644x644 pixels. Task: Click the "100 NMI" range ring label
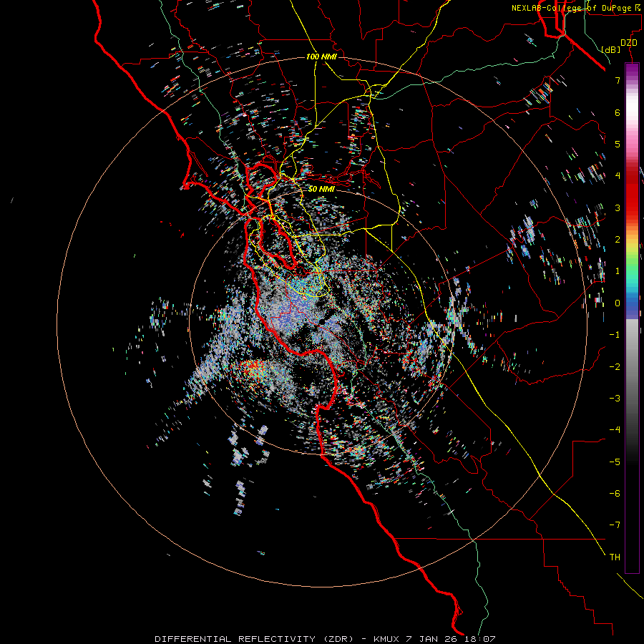pyautogui.click(x=321, y=57)
